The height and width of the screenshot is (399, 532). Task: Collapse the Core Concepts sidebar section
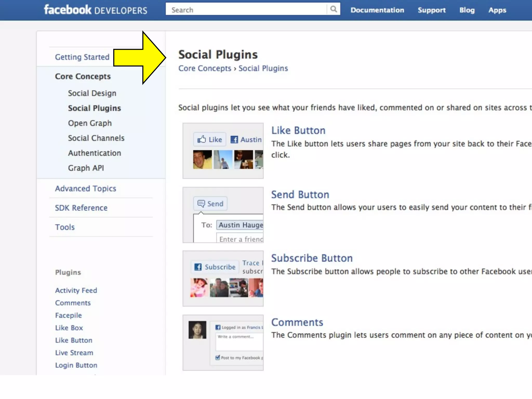point(83,76)
